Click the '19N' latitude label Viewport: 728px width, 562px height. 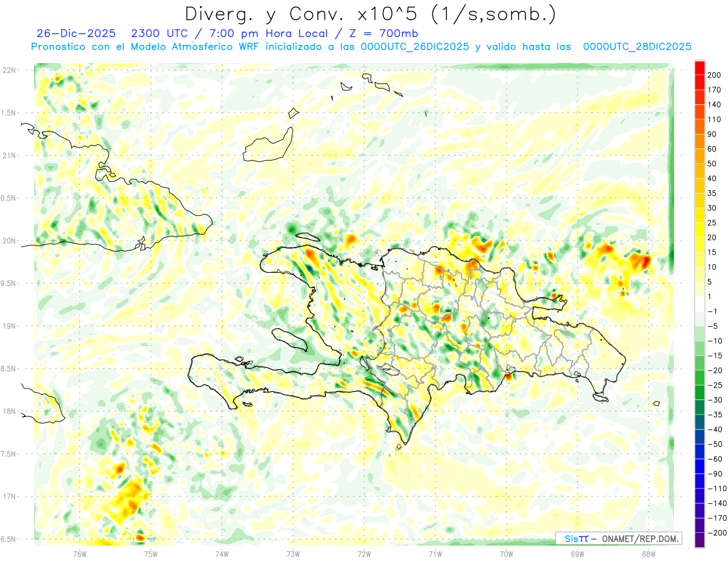[8, 326]
